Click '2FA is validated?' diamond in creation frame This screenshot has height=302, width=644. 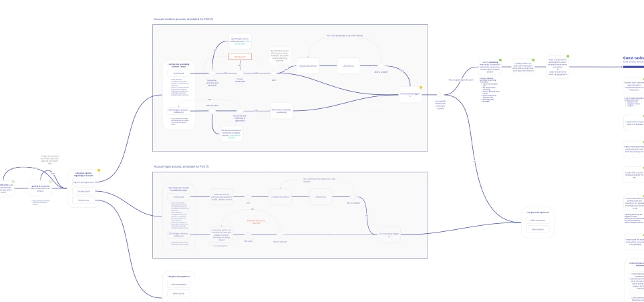click(x=381, y=65)
